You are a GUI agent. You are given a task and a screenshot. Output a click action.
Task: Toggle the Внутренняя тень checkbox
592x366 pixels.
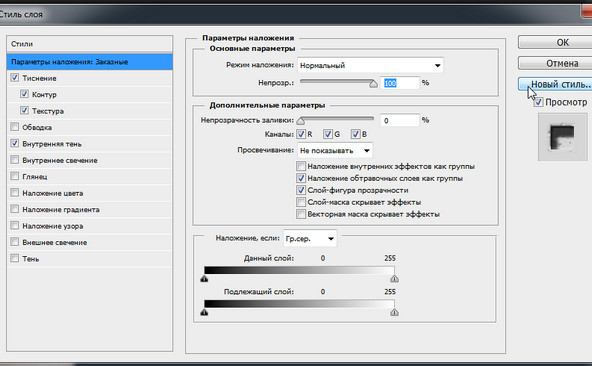(15, 144)
